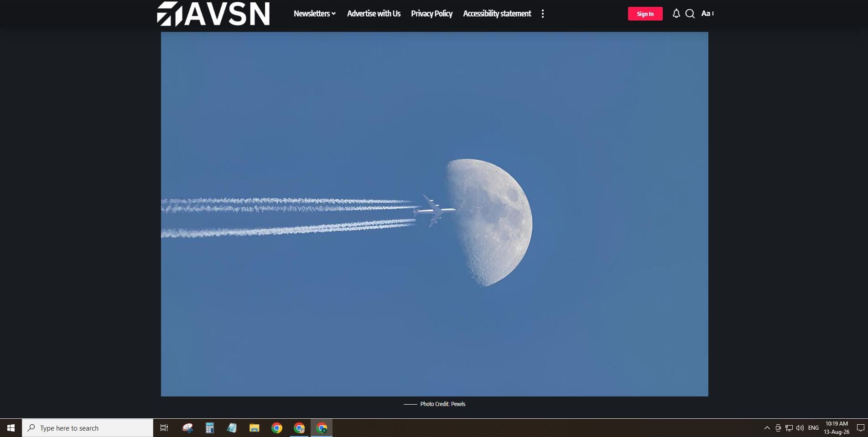Expand the Newsletters dropdown menu
Screen dimensions: 868x437
tap(315, 14)
